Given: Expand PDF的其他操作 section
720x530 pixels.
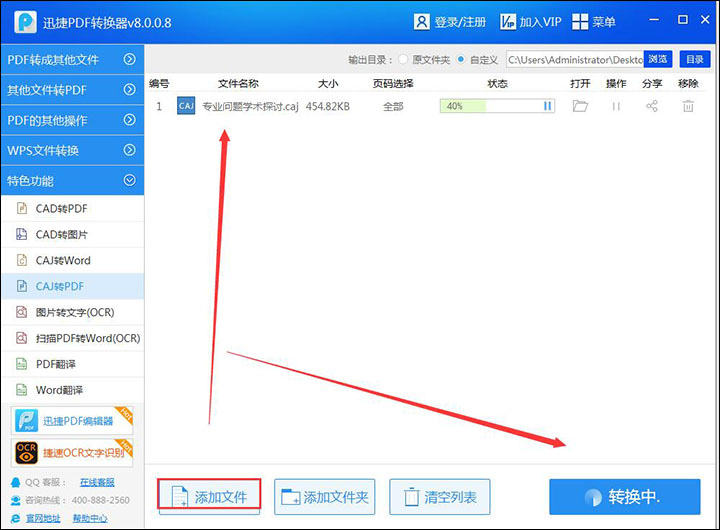Looking at the screenshot, I should click(x=73, y=120).
